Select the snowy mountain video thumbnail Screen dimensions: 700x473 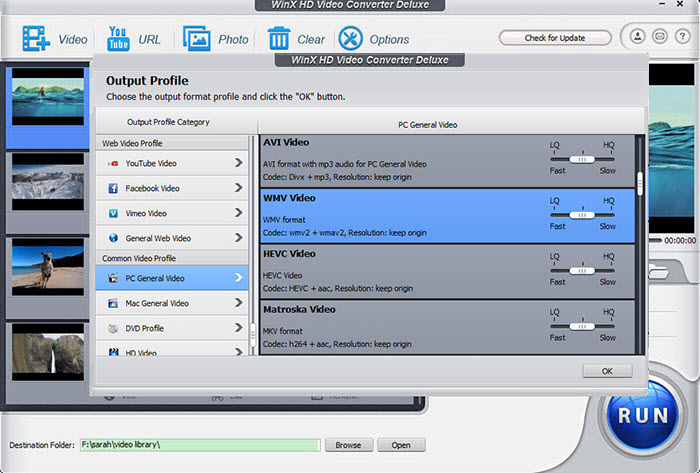pyautogui.click(x=48, y=182)
